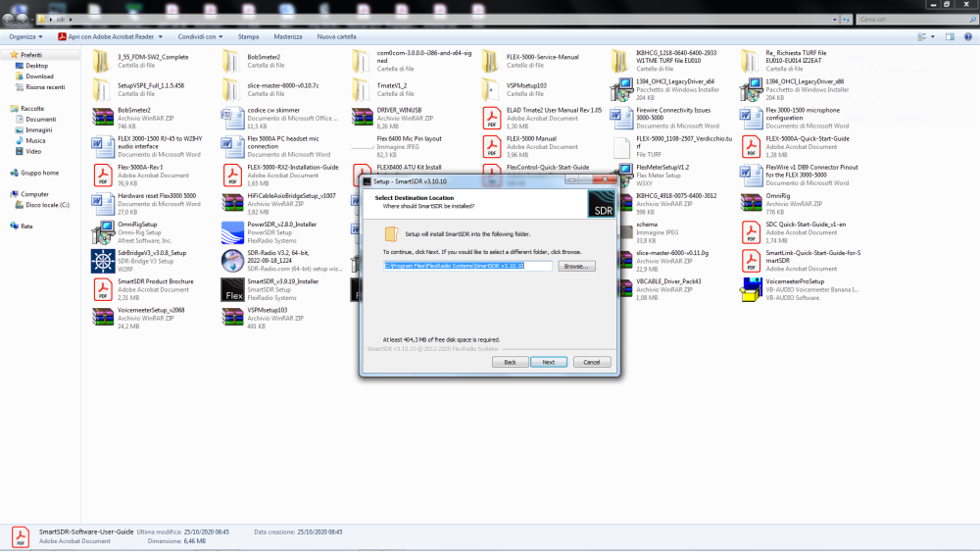Click the Cerca sdr search box
980x556 pixels.
[x=917, y=20]
